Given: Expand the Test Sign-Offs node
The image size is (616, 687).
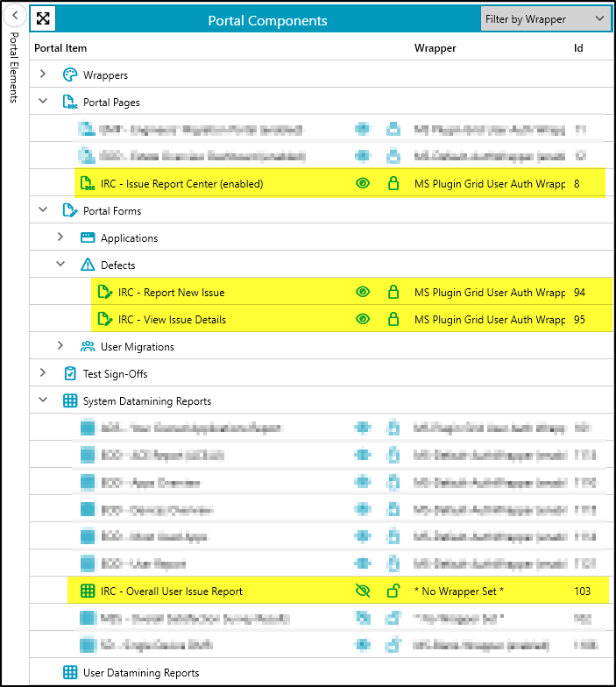Looking at the screenshot, I should [42, 373].
